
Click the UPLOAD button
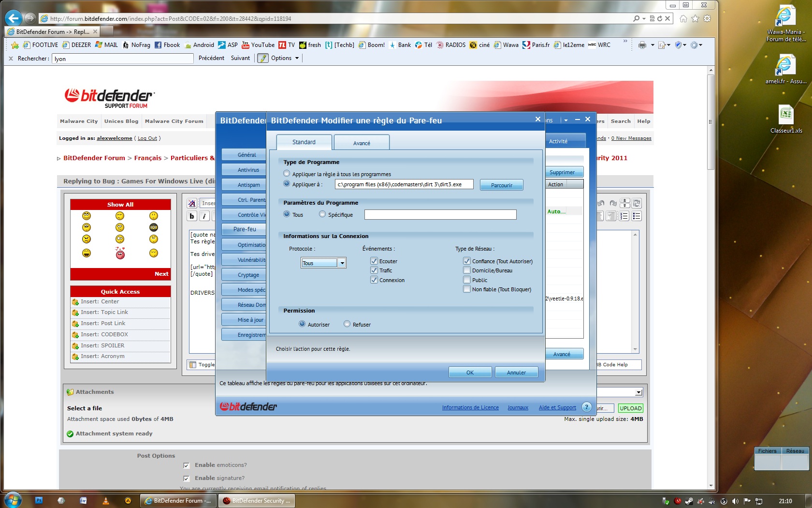[631, 408]
